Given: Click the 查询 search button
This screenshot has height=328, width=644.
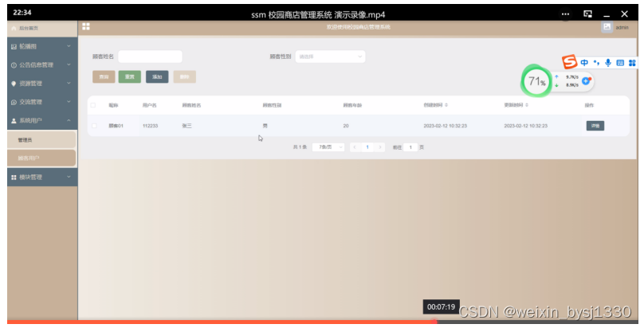Looking at the screenshot, I should tap(104, 76).
